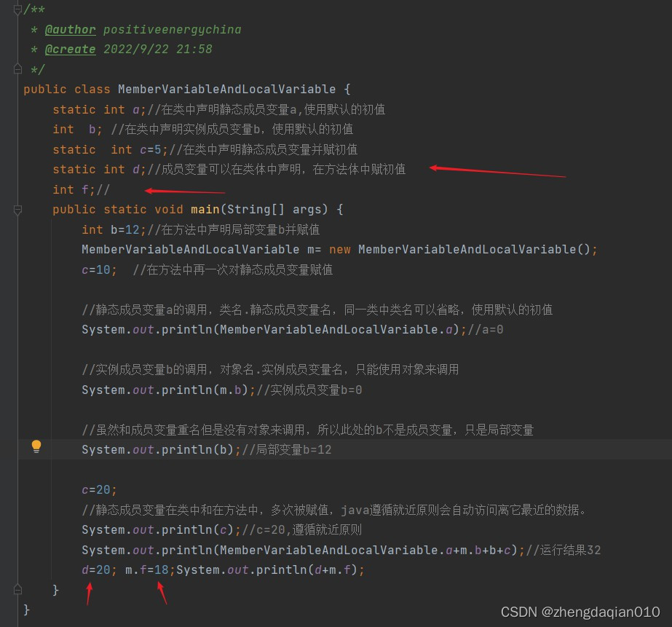672x627 pixels.
Task: Click the statement 'c=20;'
Action: (99, 490)
